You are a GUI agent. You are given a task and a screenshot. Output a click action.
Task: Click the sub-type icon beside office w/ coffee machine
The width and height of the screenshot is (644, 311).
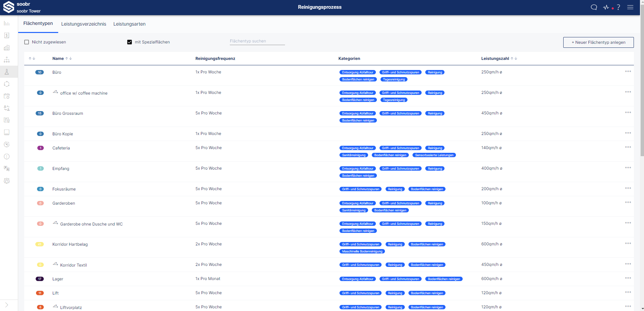(x=56, y=92)
